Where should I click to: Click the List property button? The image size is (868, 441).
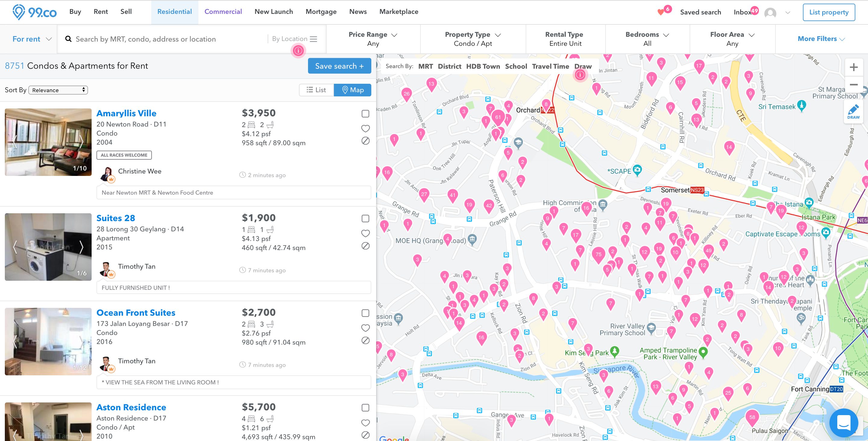(x=829, y=12)
